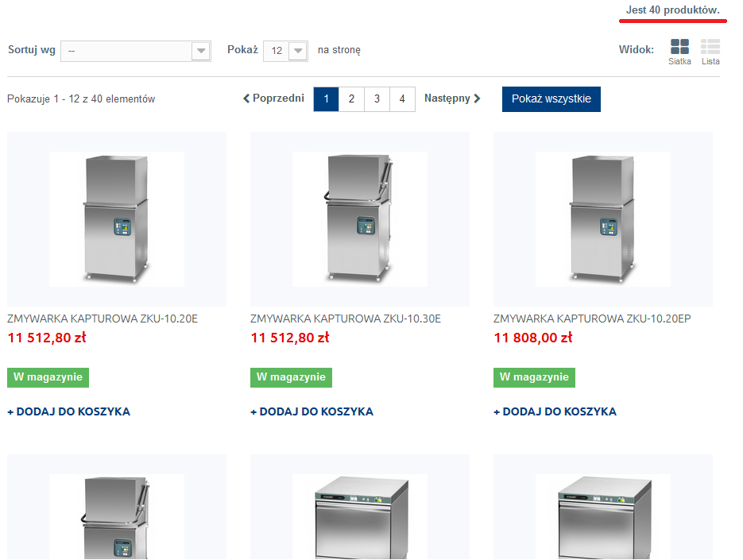This screenshot has width=743, height=560.
Task: Click W magazynie badge for ZKU-10.30E
Action: [x=291, y=377]
